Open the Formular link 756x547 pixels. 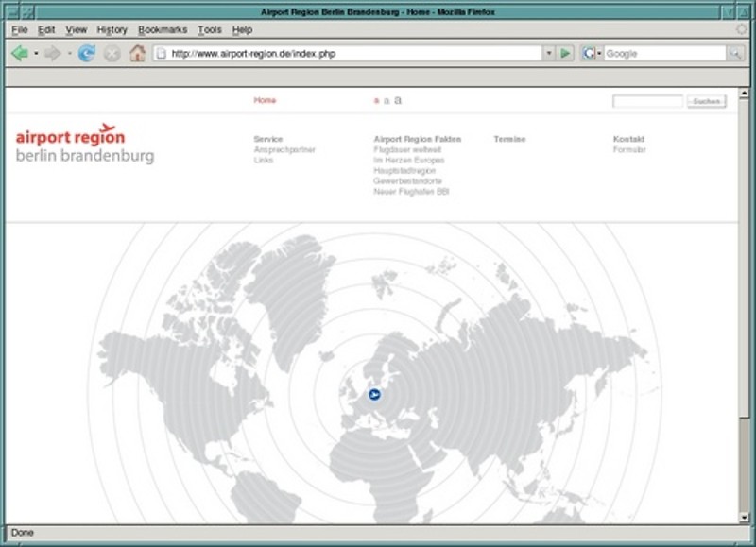(629, 149)
